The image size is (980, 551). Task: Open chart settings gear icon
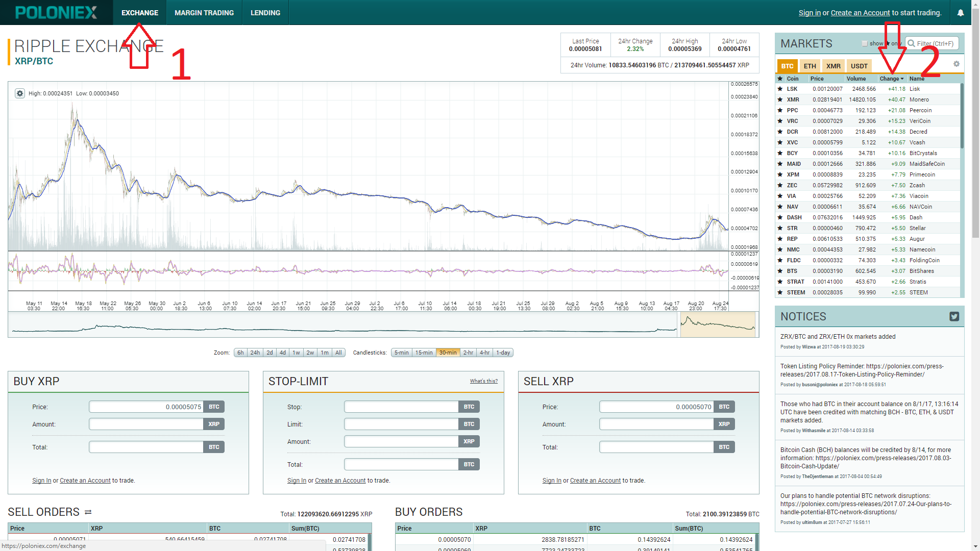[x=20, y=93]
